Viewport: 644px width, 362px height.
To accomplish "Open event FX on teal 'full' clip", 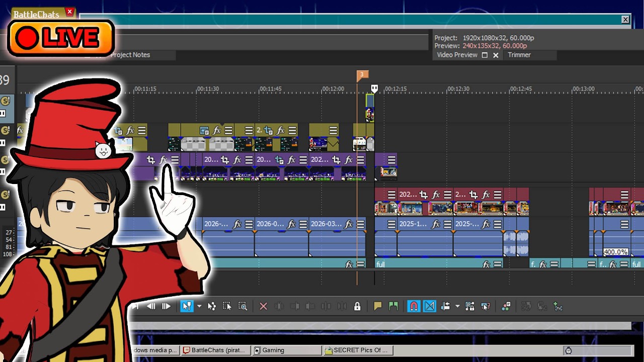I will pyautogui.click(x=486, y=264).
